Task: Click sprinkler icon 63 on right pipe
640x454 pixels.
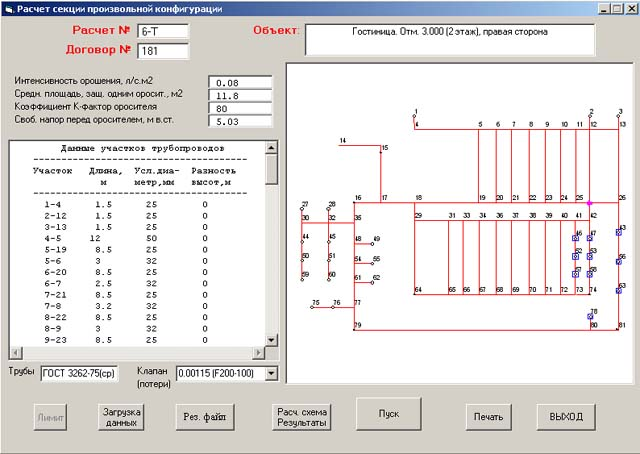Action: pyautogui.click(x=620, y=290)
